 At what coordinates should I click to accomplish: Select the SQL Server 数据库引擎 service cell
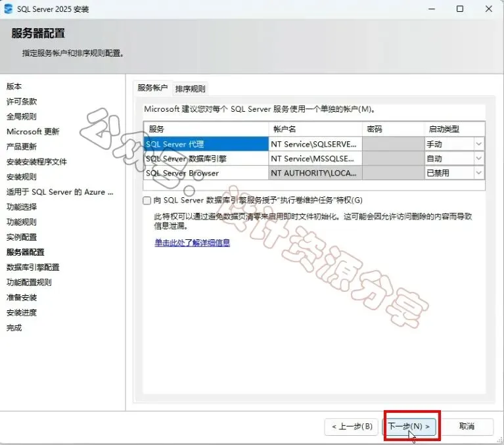pos(206,158)
